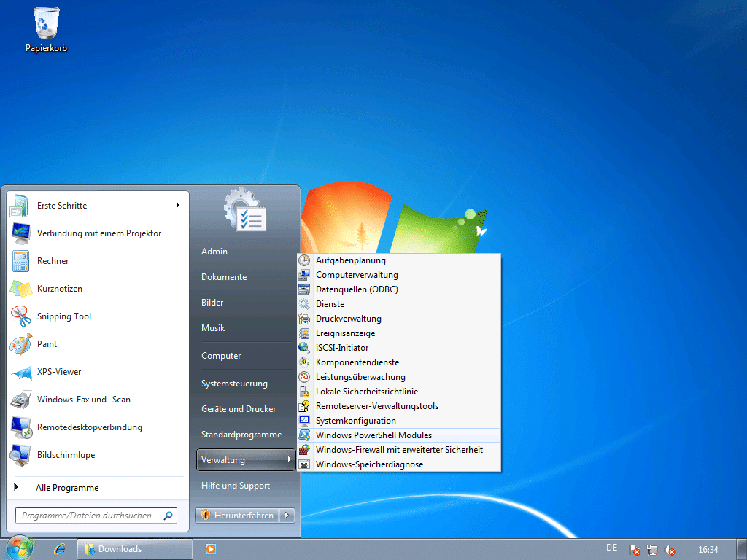This screenshot has height=560, width=747.
Task: Open Hilfe und Support
Action: point(236,486)
